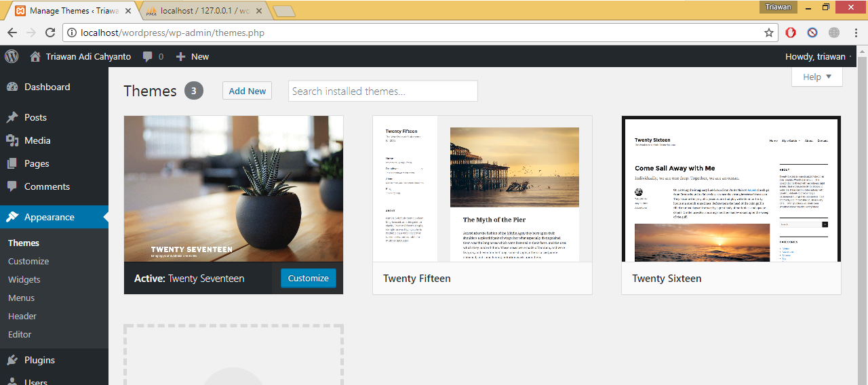The width and height of the screenshot is (868, 385).
Task: Expand the Help dropdown tab
Action: (816, 77)
